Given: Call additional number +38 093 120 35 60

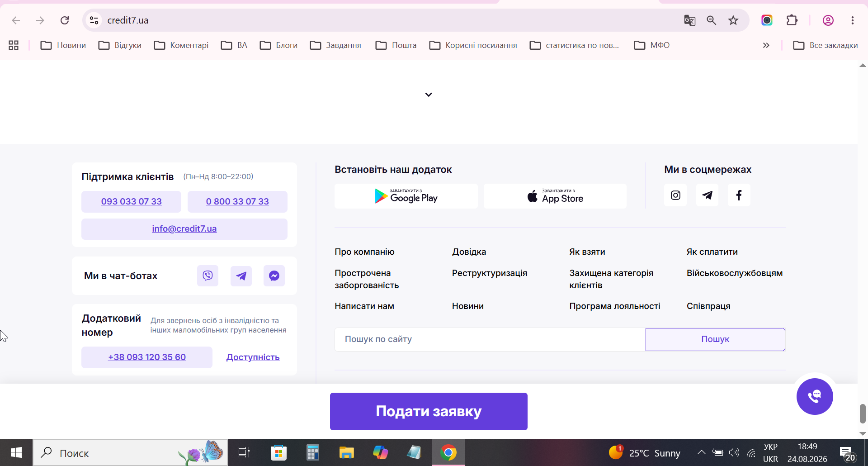Looking at the screenshot, I should click(147, 357).
